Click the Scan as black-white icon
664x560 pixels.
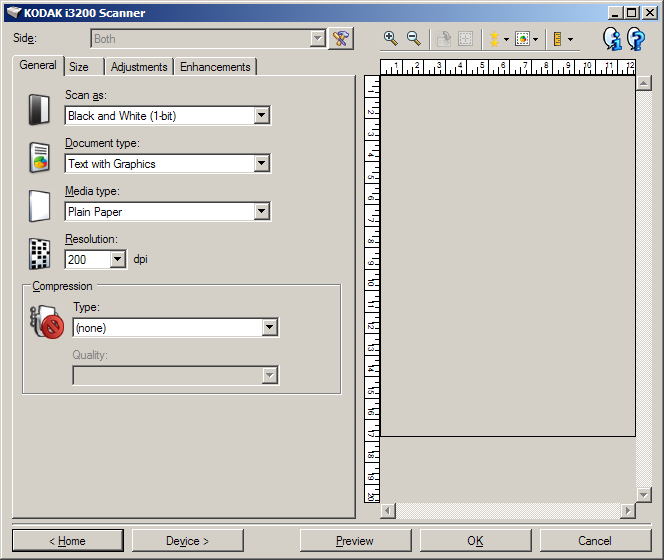click(39, 110)
